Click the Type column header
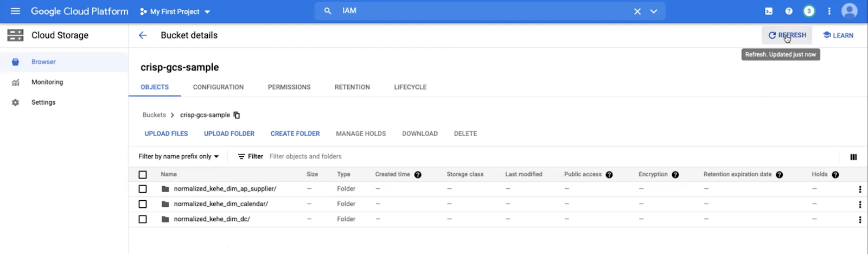 pos(343,174)
